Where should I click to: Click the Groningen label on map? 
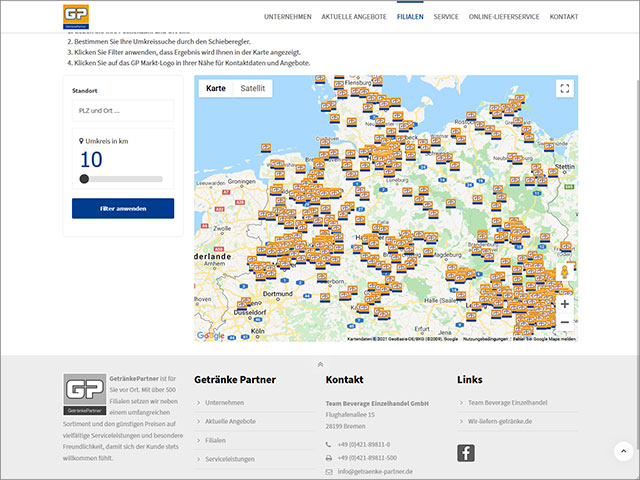coord(242,181)
